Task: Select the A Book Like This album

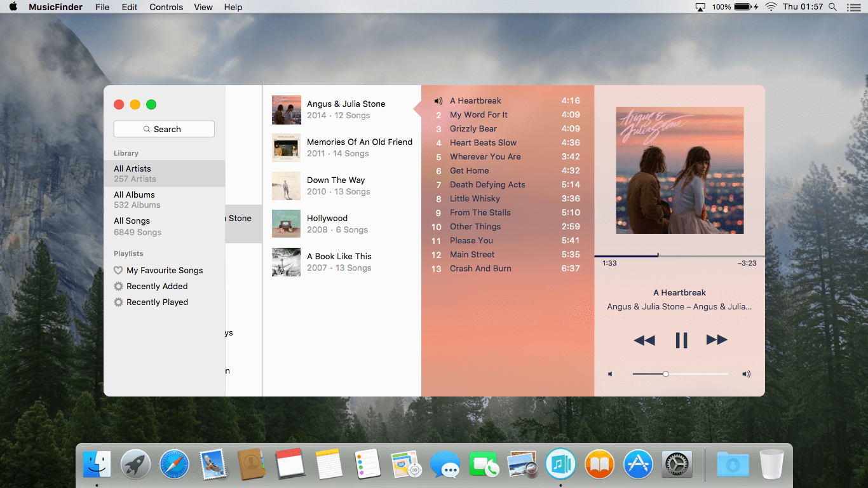Action: pos(342,262)
